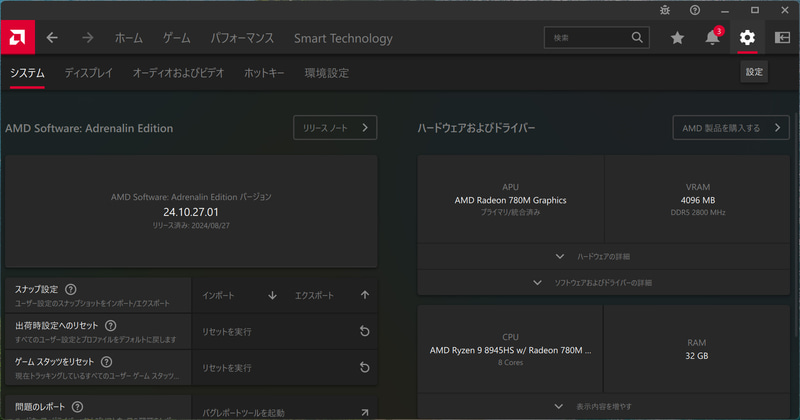Image resolution: width=800 pixels, height=420 pixels.
Task: Open the ゲーム menu
Action: (177, 38)
